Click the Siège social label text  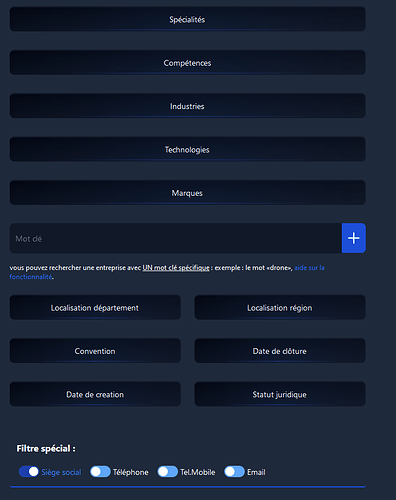(61, 472)
